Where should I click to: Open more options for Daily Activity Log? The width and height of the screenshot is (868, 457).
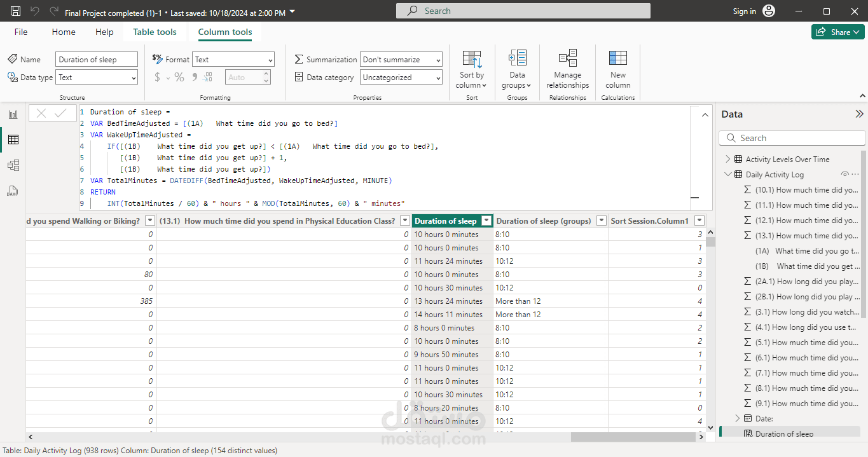pos(855,174)
